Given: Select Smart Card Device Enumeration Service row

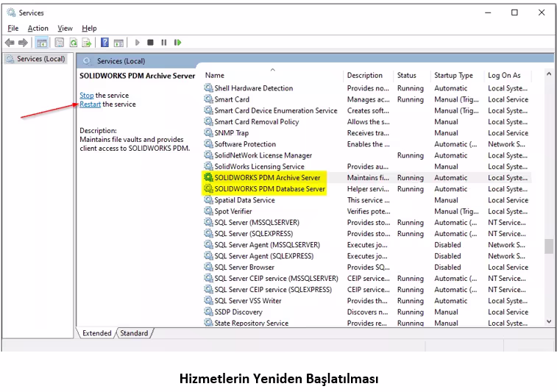Looking at the screenshot, I should point(367,110).
